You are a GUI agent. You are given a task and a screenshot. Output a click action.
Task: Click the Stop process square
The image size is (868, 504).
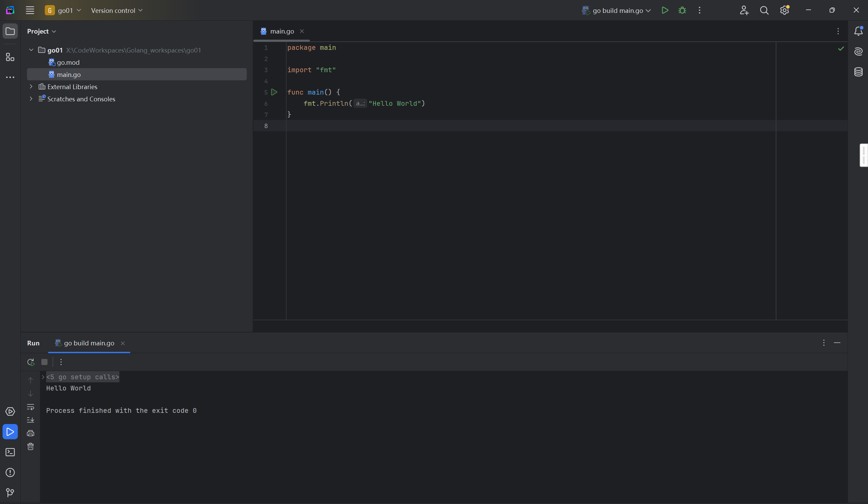[44, 362]
